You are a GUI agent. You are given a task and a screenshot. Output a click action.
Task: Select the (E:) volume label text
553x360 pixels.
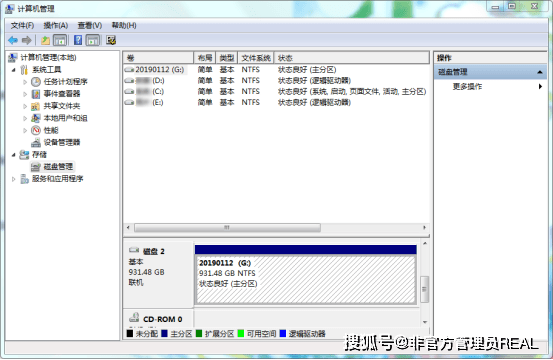coord(158,103)
